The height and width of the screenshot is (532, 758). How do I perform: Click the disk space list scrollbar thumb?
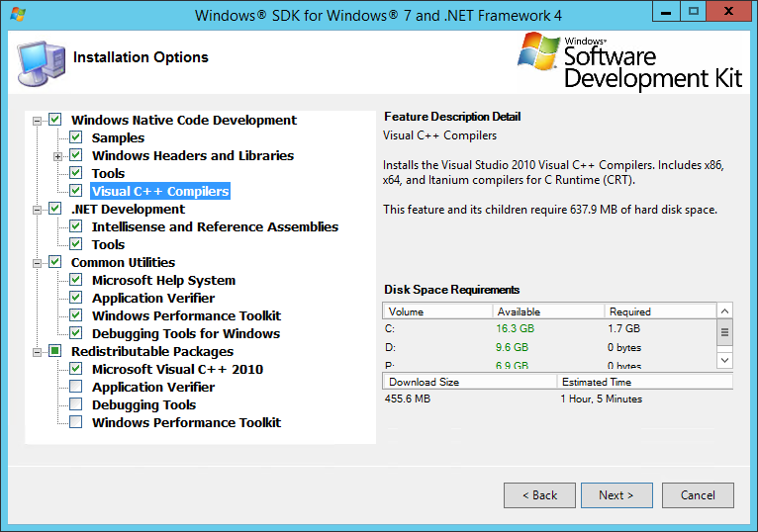click(724, 332)
